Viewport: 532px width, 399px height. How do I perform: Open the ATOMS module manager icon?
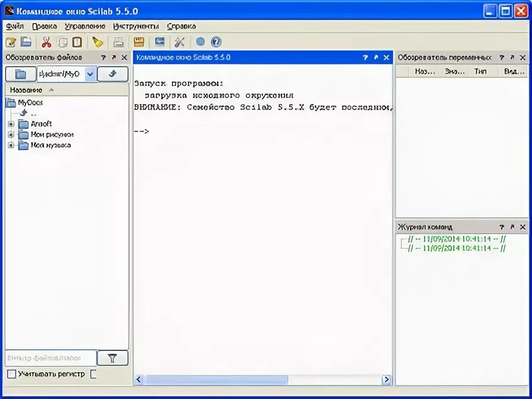point(139,42)
